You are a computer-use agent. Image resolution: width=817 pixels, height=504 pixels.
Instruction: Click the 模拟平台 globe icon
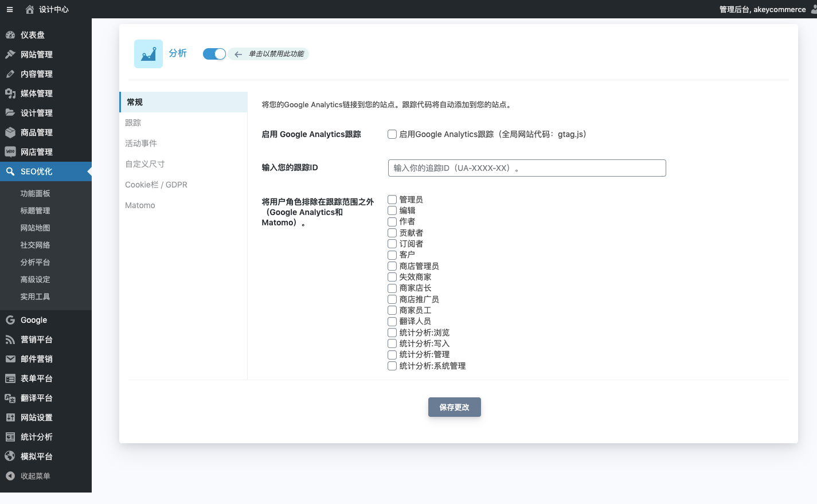[10, 456]
